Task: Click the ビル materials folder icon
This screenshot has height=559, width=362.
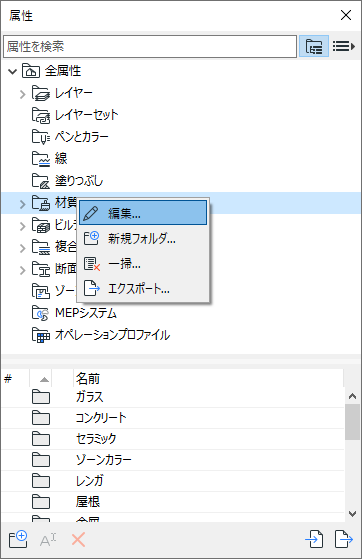Action: [x=41, y=225]
